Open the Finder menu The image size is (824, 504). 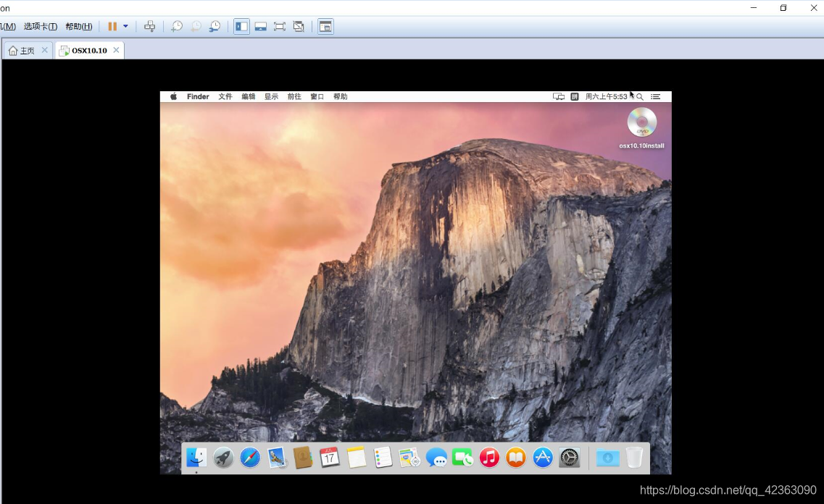[198, 96]
